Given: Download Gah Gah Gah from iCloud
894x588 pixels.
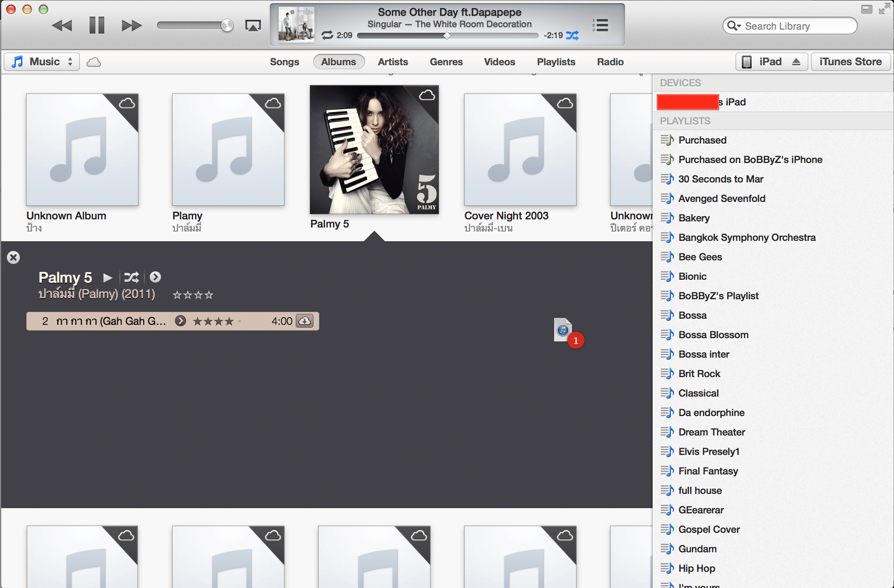Looking at the screenshot, I should (x=305, y=321).
